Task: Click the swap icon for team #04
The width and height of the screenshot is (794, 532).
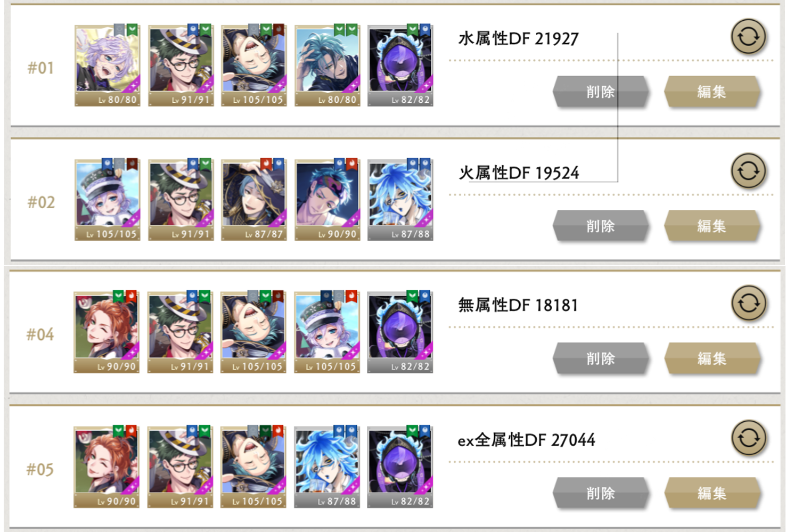Action: tap(749, 303)
